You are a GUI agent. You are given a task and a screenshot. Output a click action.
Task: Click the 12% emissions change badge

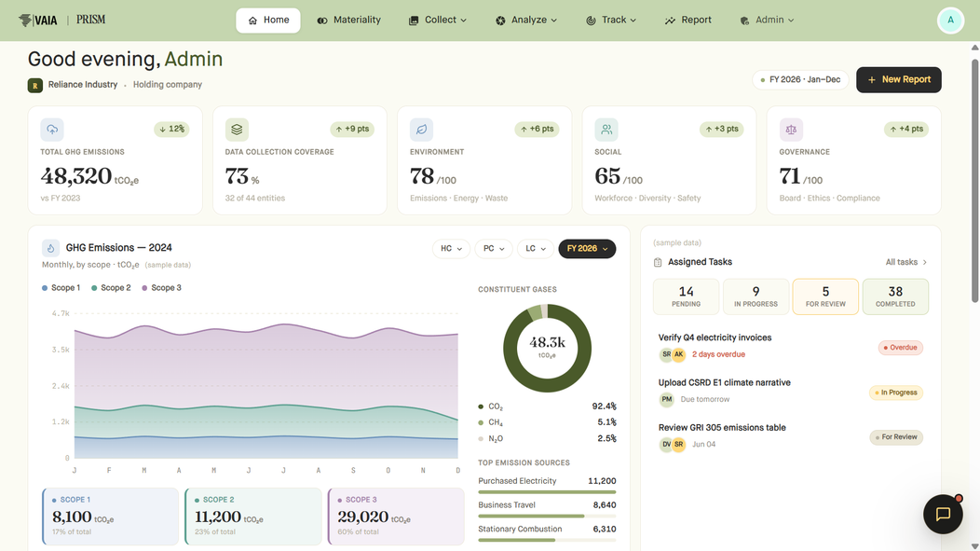click(172, 130)
